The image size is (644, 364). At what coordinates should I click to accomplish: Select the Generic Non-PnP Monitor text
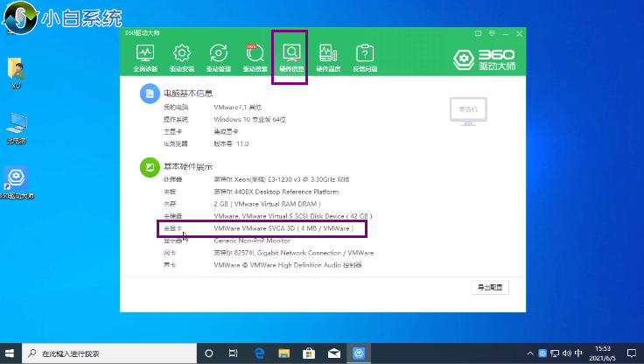coord(252,241)
